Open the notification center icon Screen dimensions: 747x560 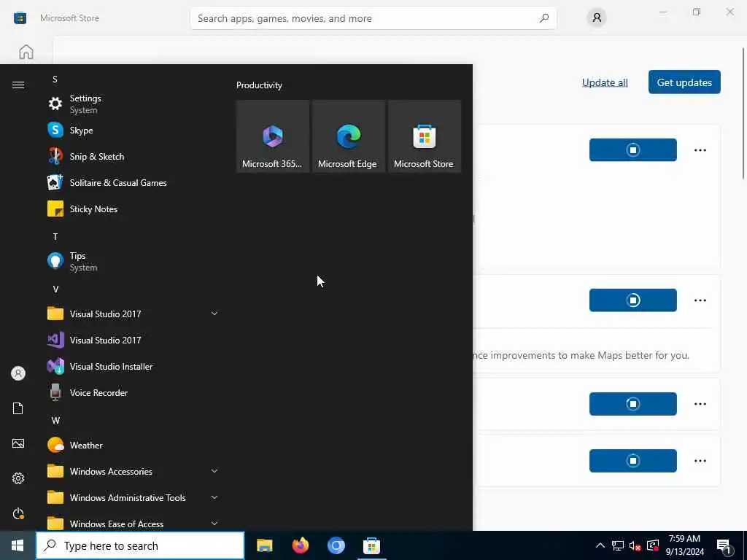725,547
